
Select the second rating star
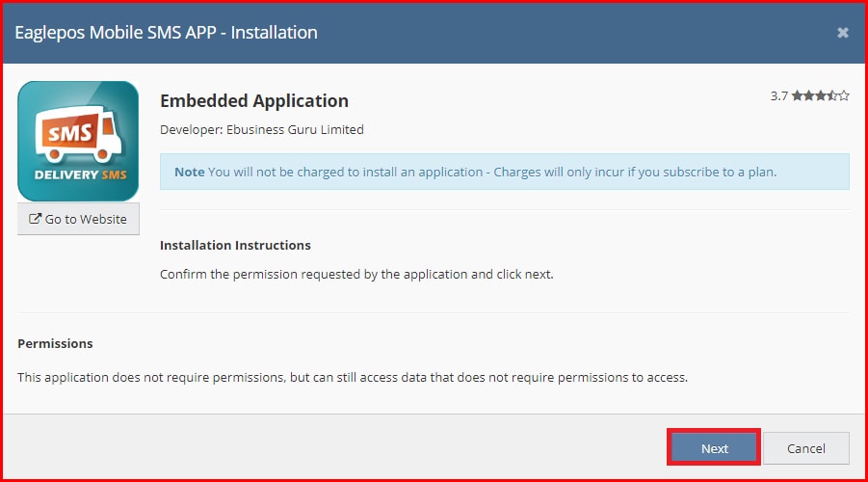(809, 96)
